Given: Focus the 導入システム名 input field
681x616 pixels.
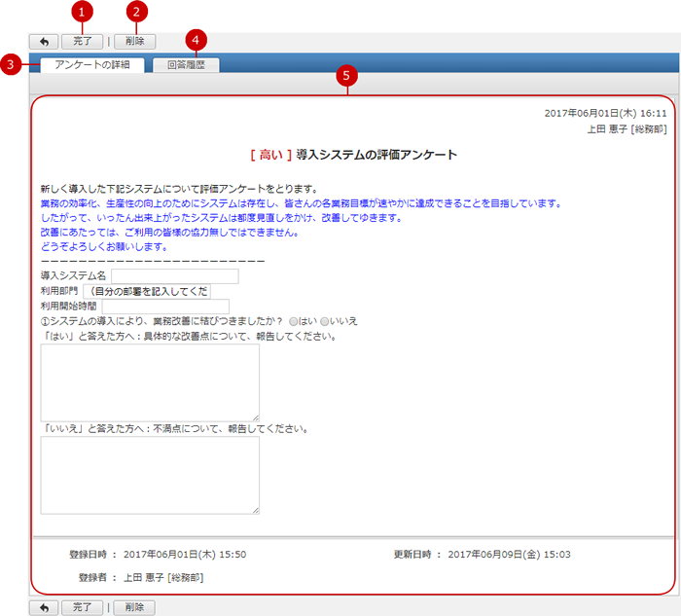Looking at the screenshot, I should pos(174,276).
